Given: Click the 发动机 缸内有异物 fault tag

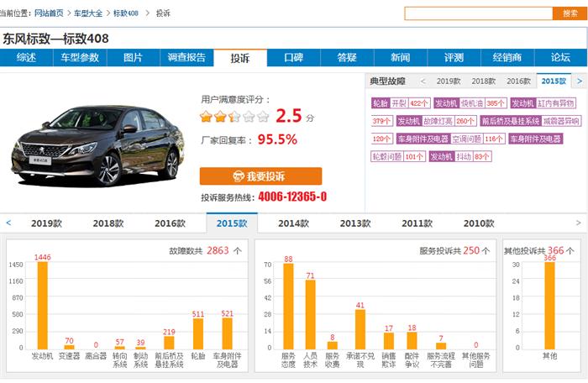Looking at the screenshot, I should click(543, 103).
